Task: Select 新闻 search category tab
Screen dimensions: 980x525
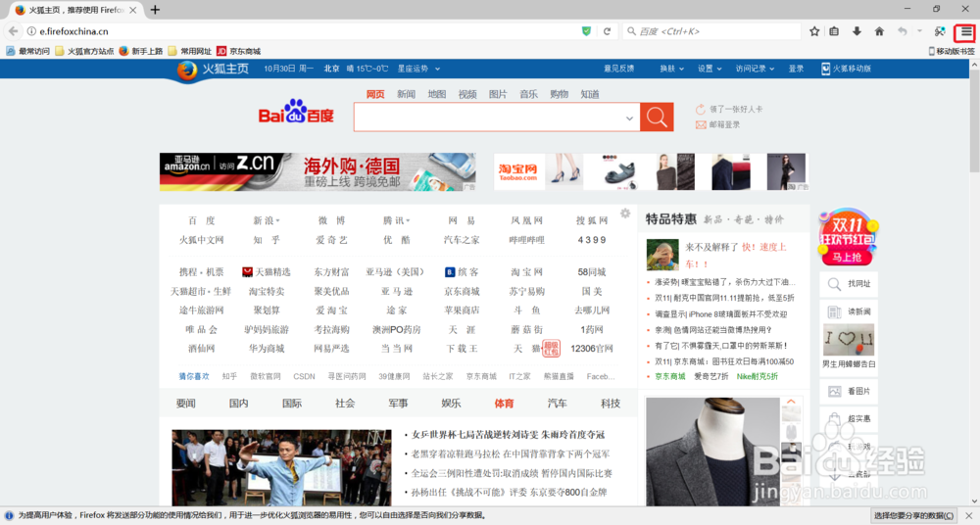Action: [x=407, y=94]
